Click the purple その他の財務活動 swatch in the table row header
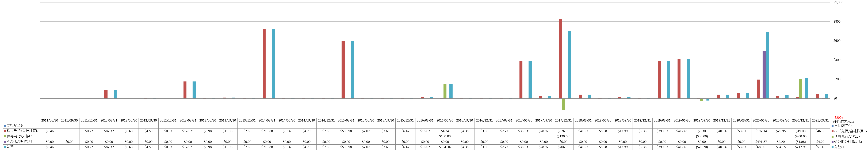Viewport: 868px width, 150px height. 5,142
